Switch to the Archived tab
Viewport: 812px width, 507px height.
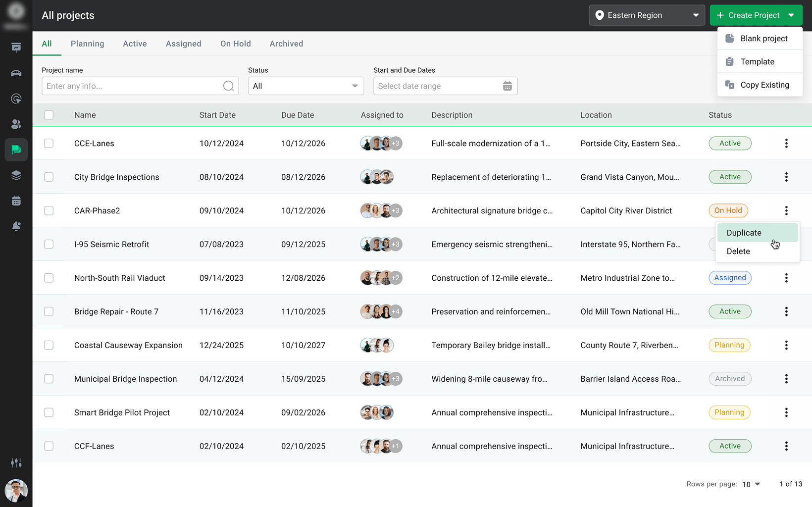pyautogui.click(x=286, y=44)
